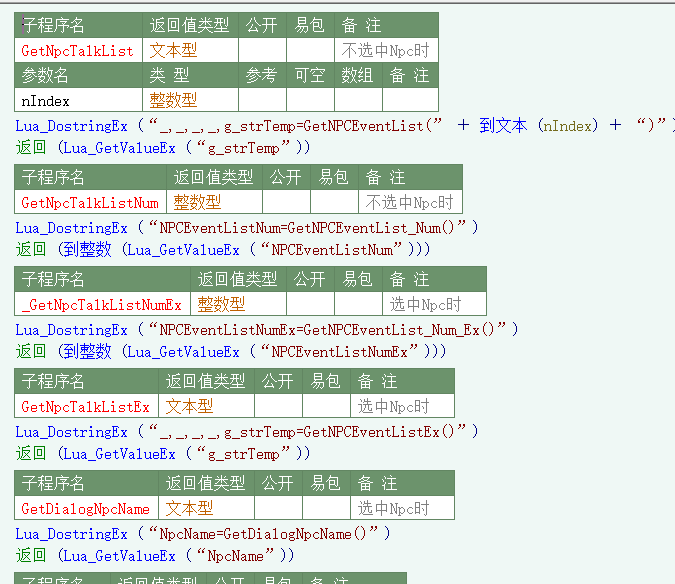Click the empty 公开 cell for _GetNpcTalkListNumEx

tap(310, 304)
